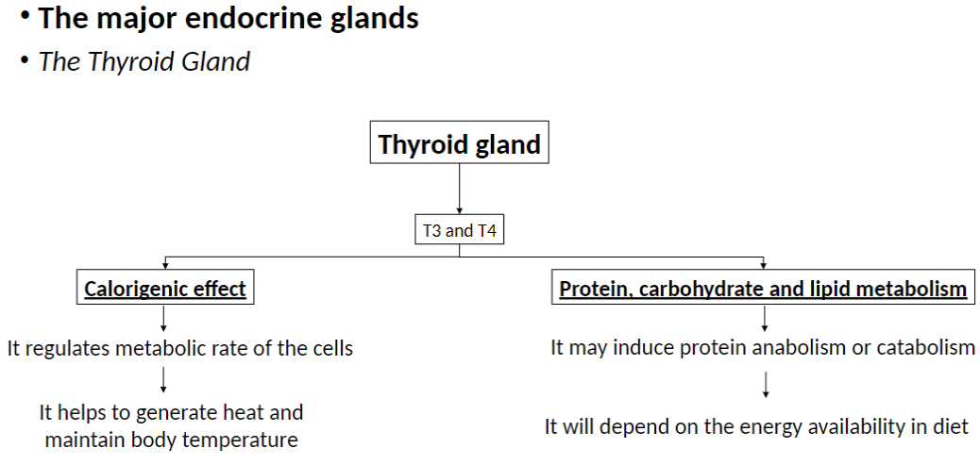
Task: Click the "Thyroid gland" box
Action: 459,145
